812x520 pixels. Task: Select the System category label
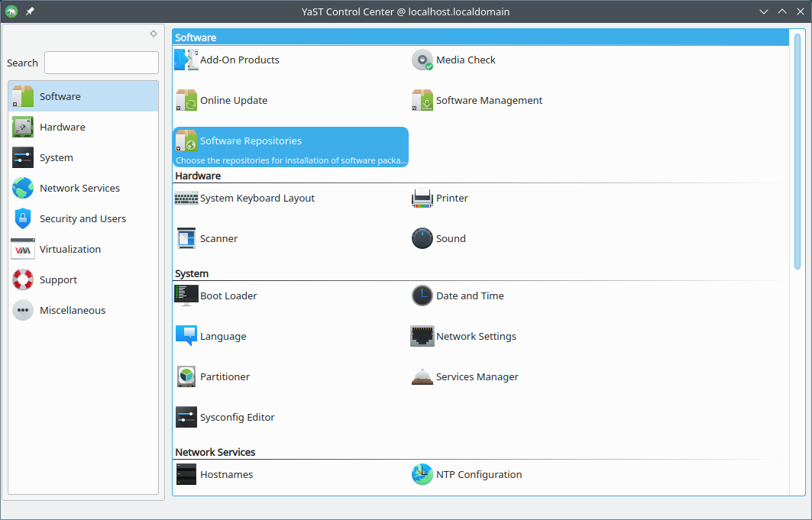click(x=56, y=157)
